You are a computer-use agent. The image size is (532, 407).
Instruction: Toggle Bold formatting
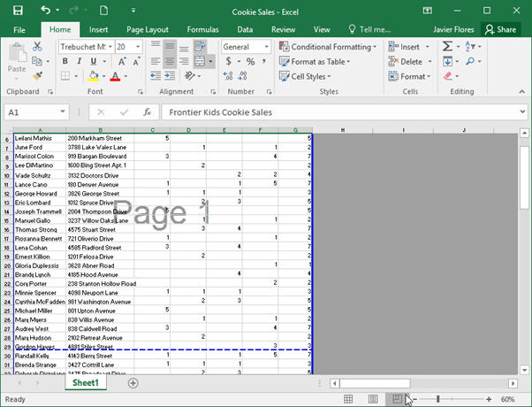click(65, 61)
